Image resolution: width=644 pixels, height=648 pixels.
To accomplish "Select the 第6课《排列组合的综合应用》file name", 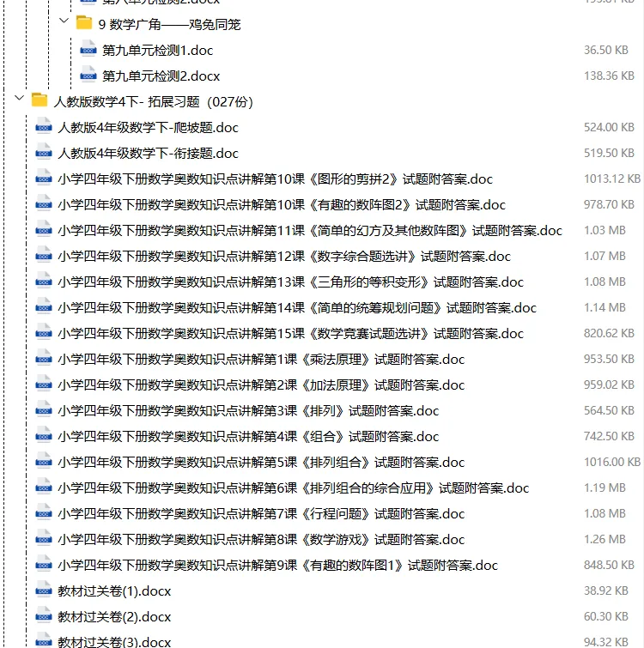I will [293, 488].
